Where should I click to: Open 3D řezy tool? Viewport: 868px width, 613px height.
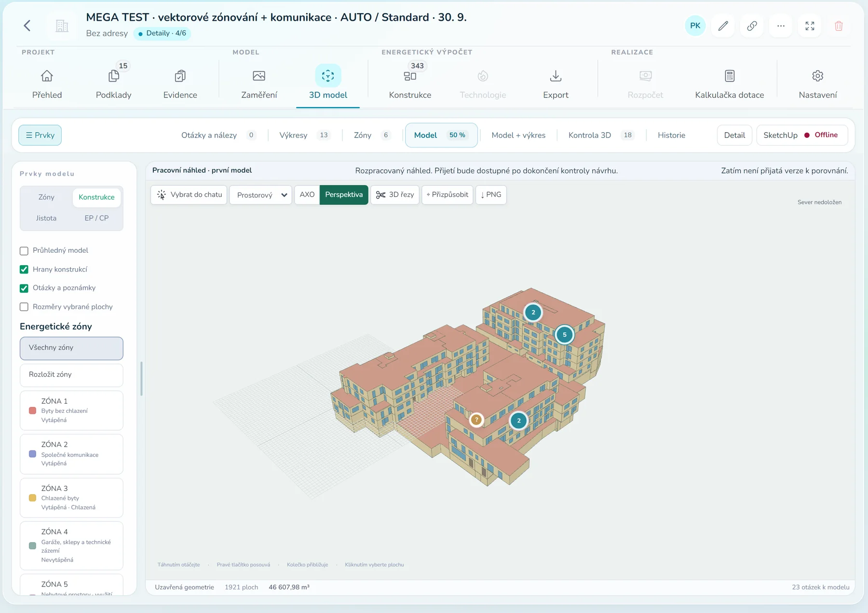click(395, 195)
